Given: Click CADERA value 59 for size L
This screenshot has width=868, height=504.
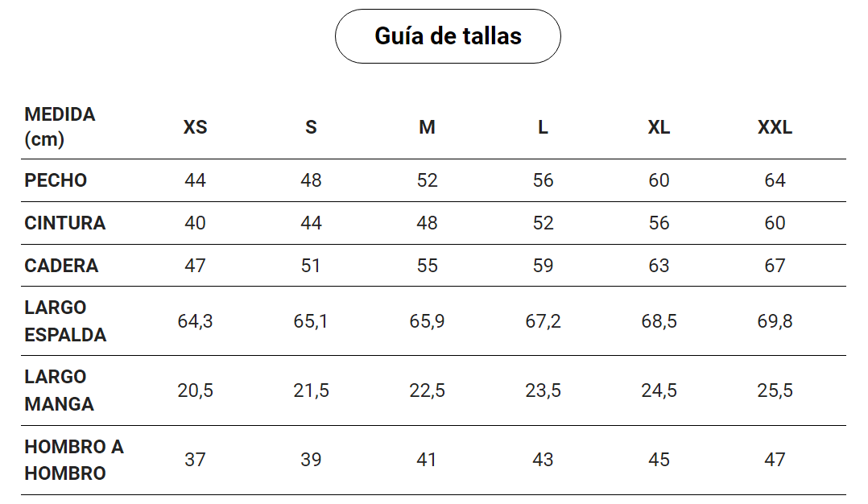Looking at the screenshot, I should (x=543, y=266).
